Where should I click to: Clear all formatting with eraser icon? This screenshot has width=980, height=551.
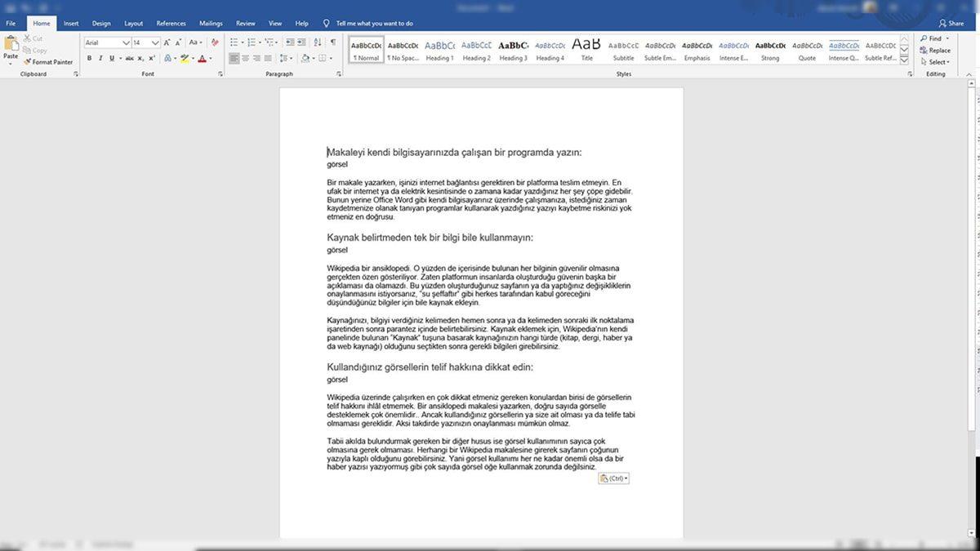215,42
